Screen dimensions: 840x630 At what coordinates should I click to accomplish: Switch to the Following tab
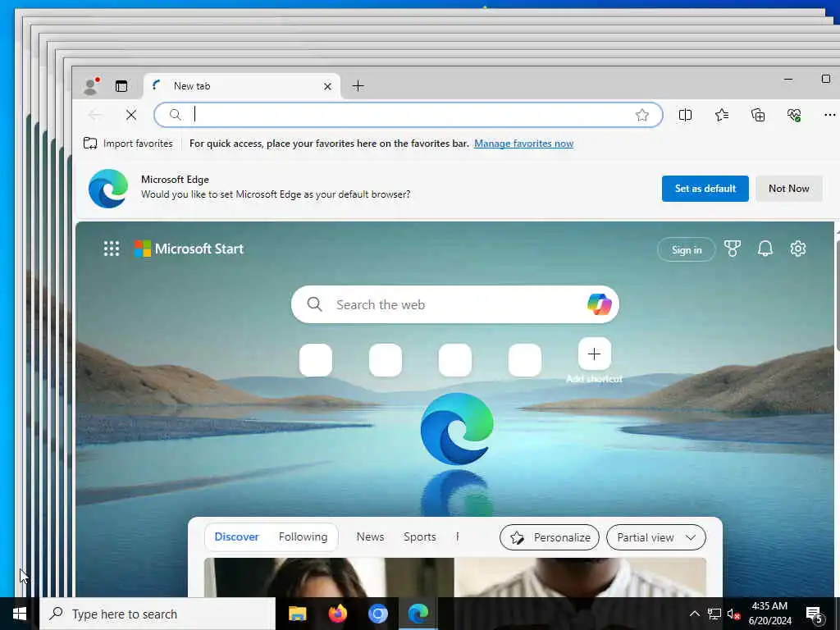[x=303, y=536]
